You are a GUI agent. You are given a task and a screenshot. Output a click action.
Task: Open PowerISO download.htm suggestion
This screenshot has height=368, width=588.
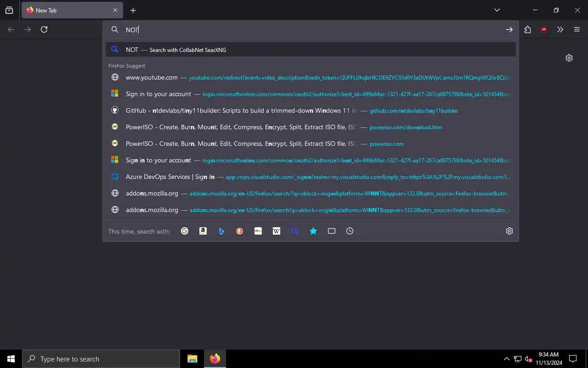click(311, 127)
